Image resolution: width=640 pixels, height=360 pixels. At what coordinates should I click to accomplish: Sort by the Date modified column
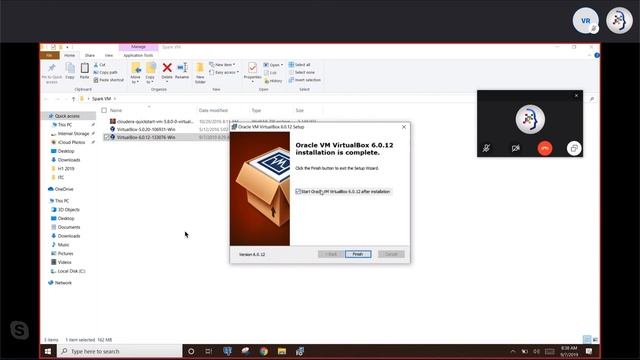[x=213, y=110]
